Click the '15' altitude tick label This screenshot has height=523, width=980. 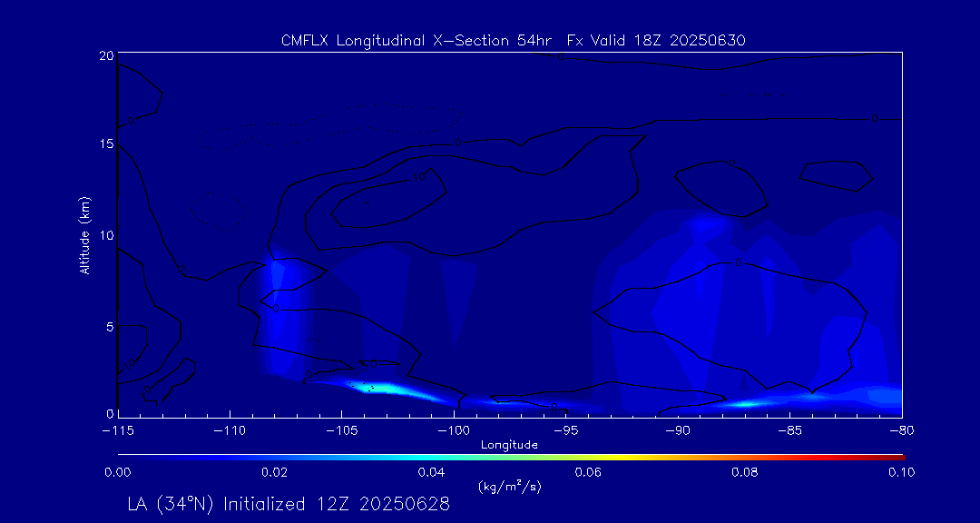[x=106, y=143]
